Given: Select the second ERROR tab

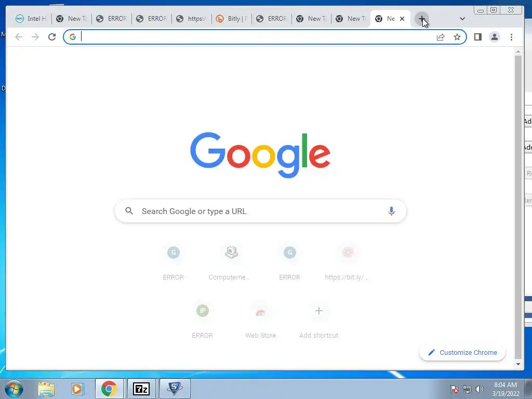Looking at the screenshot, I should point(152,19).
